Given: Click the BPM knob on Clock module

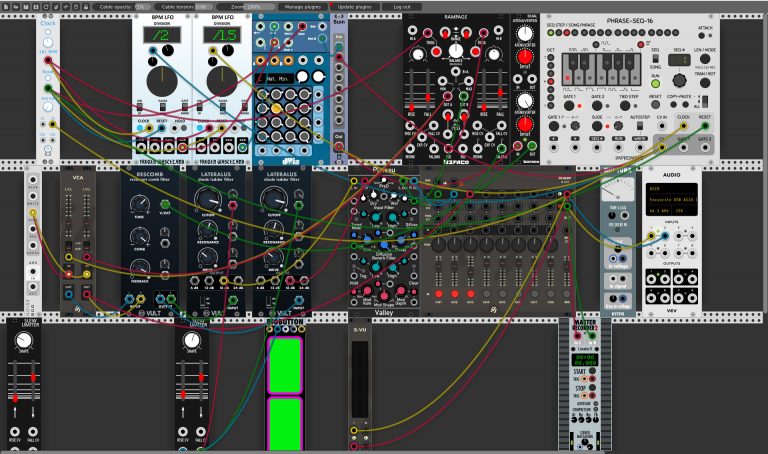Looking at the screenshot, I should (48, 42).
